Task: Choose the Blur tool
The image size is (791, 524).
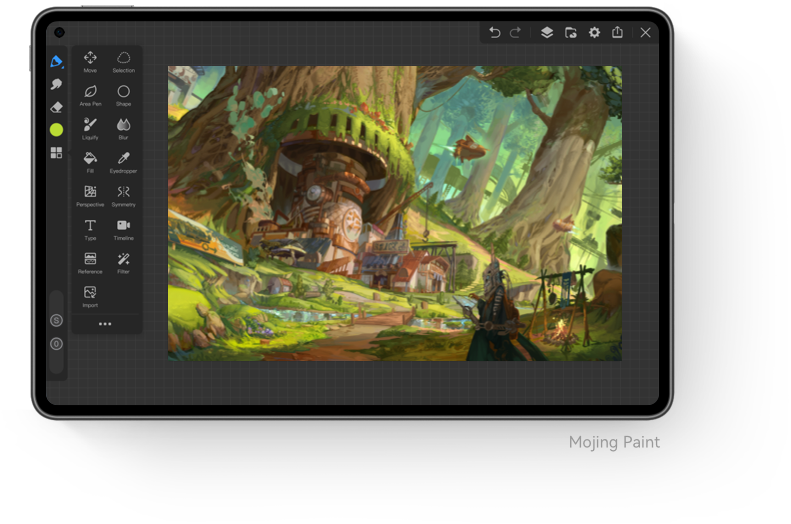Action: coord(124,129)
